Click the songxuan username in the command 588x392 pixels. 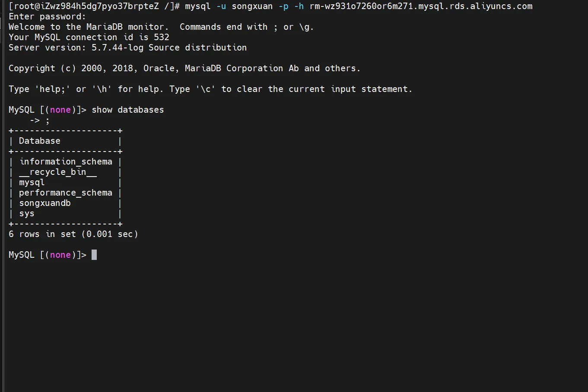[x=252, y=6]
